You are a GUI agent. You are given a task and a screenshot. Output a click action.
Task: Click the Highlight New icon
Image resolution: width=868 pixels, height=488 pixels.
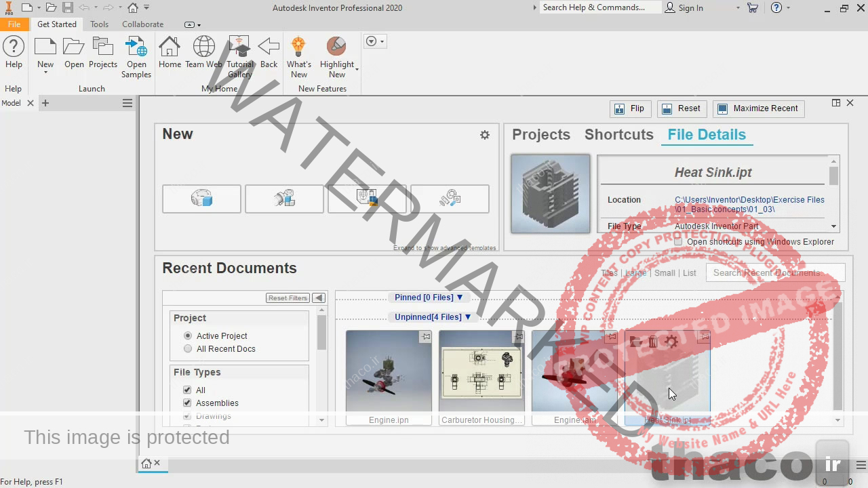tap(336, 47)
